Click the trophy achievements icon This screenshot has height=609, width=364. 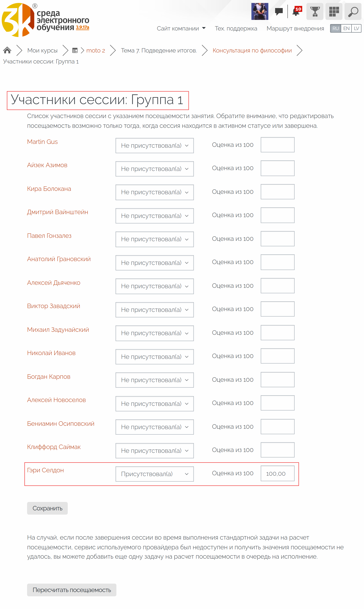click(x=315, y=11)
